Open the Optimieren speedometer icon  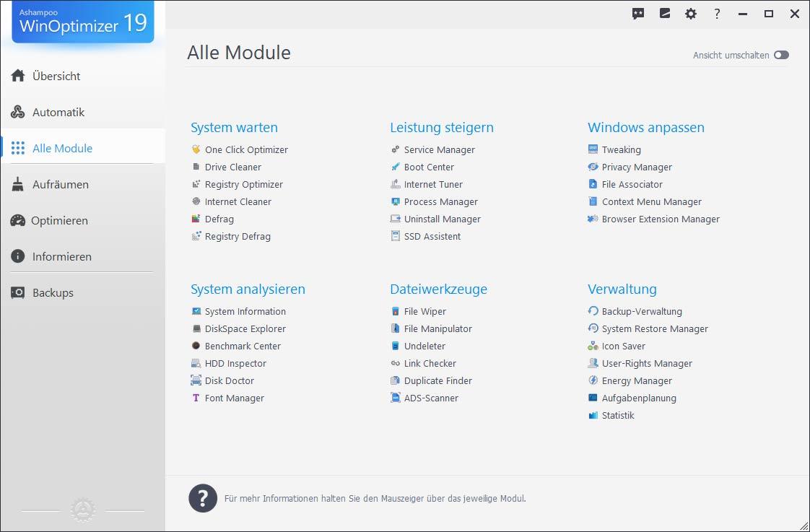coord(17,221)
